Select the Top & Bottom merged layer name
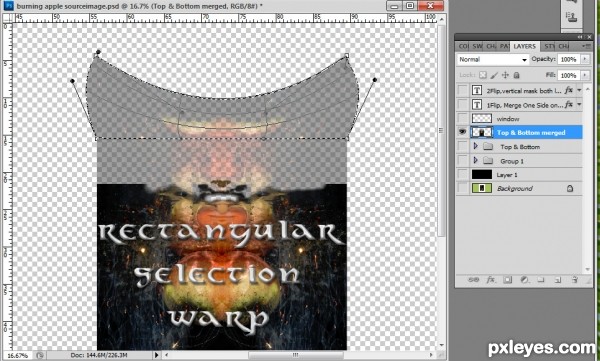 coord(531,133)
